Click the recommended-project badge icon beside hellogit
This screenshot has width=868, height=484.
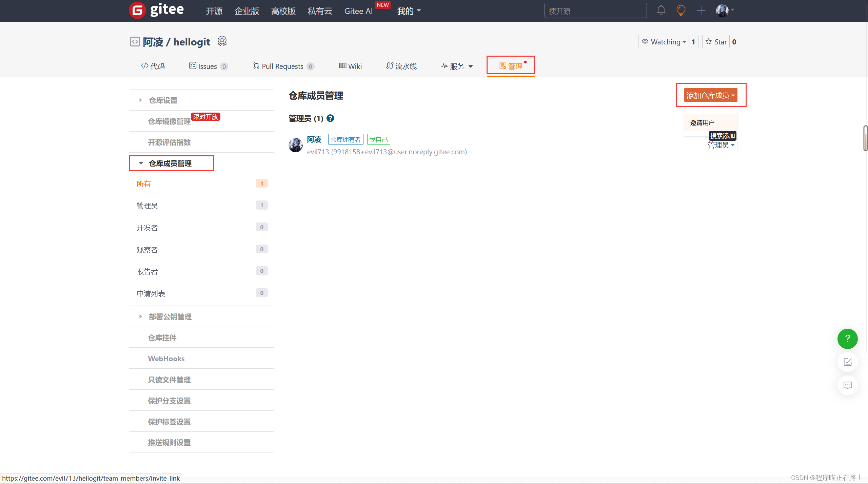[222, 41]
